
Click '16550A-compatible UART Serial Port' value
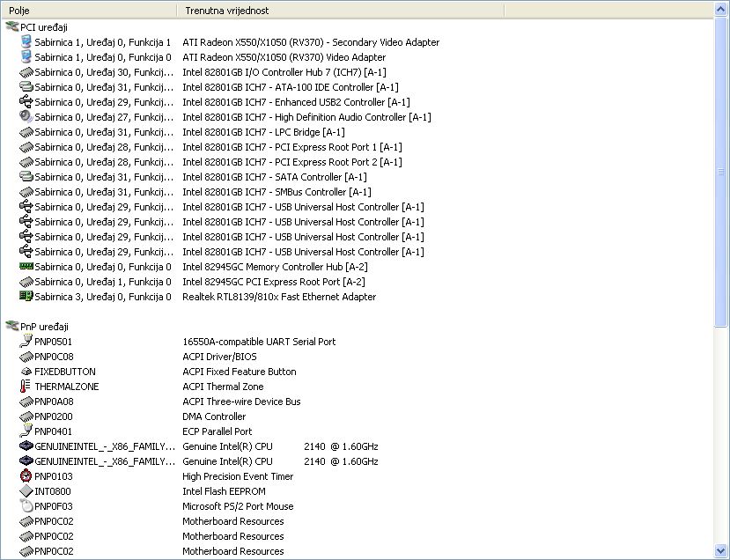pos(259,342)
